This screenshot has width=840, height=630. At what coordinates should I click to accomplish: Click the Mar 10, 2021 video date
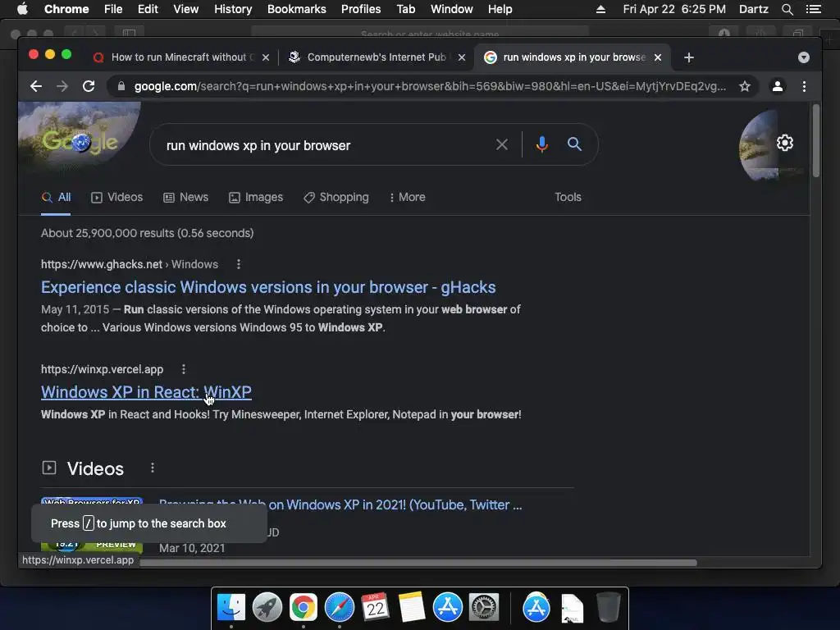pyautogui.click(x=192, y=548)
